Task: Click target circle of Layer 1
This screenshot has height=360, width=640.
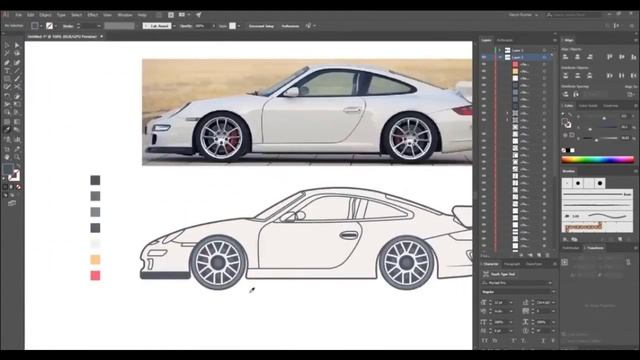Action: pos(544,50)
